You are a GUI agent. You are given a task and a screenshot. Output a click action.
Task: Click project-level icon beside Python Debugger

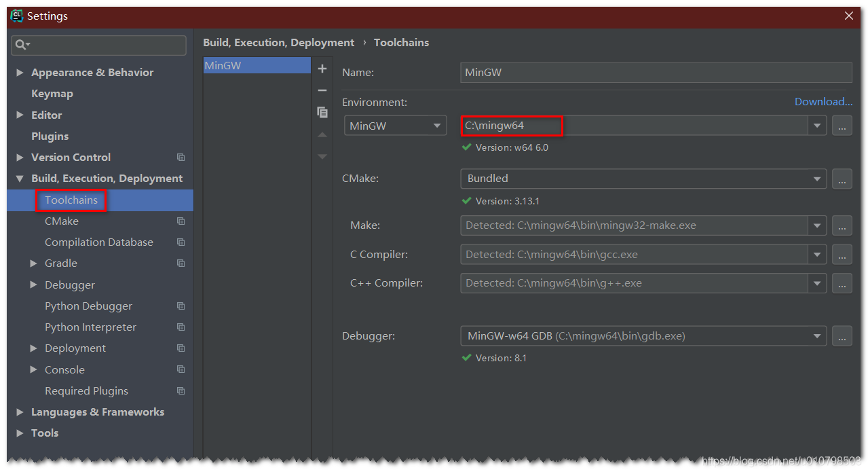coord(181,306)
